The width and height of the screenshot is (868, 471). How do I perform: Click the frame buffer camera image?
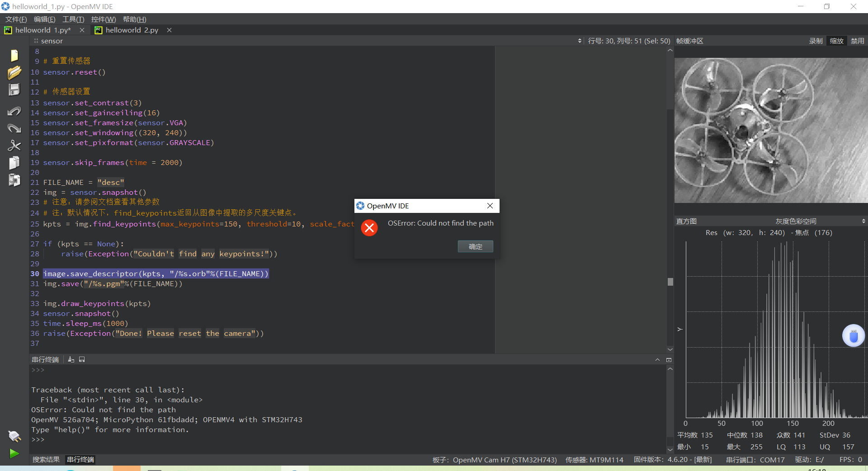tap(771, 130)
